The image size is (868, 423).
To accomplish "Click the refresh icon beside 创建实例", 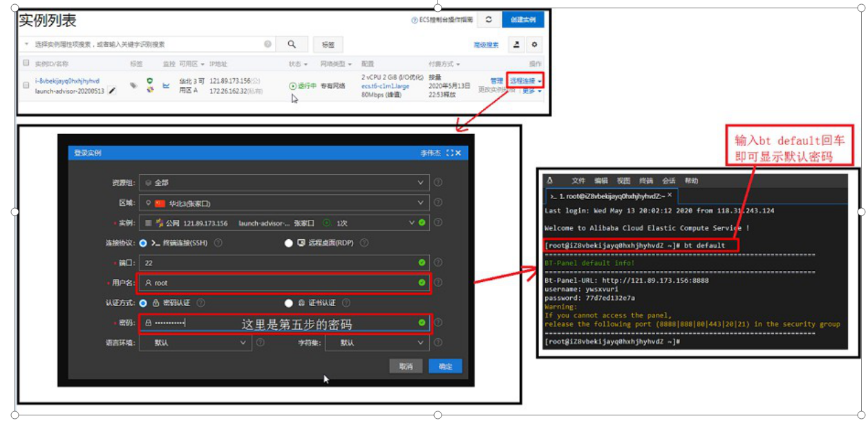I will pos(489,20).
